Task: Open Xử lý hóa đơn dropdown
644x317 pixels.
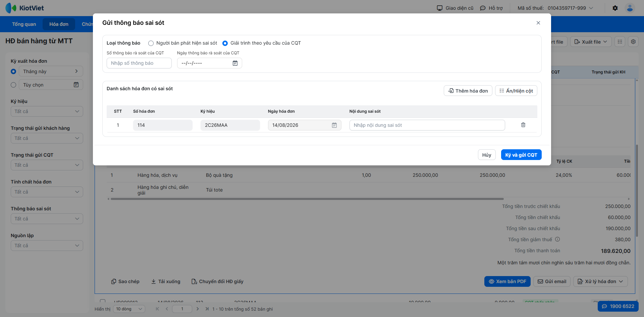Action: [600, 281]
